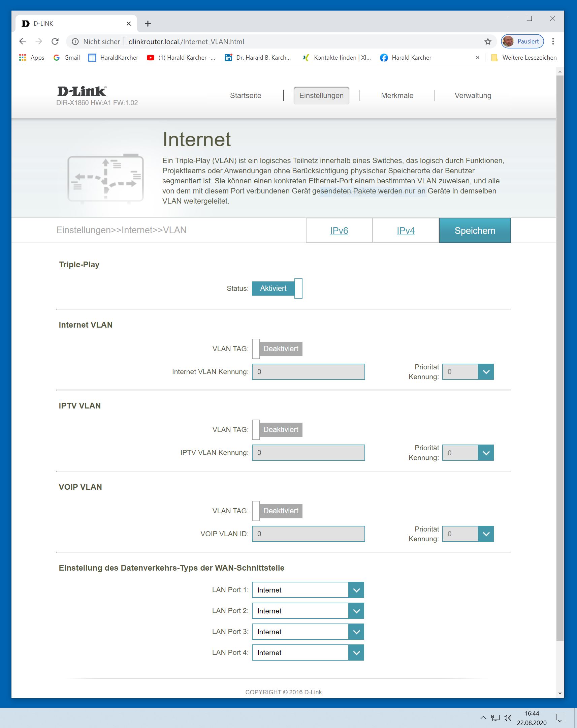Toggle the VOIP VLAN TAG switch

click(277, 511)
